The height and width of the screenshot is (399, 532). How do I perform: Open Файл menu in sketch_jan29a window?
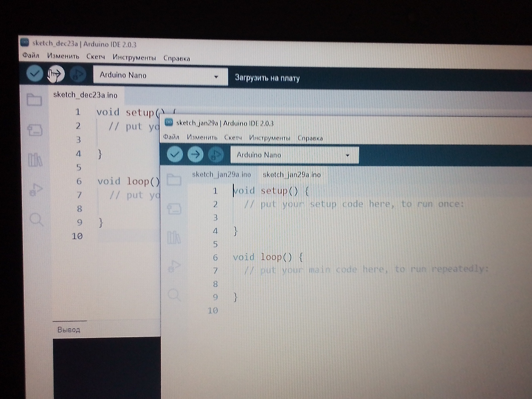(x=171, y=137)
